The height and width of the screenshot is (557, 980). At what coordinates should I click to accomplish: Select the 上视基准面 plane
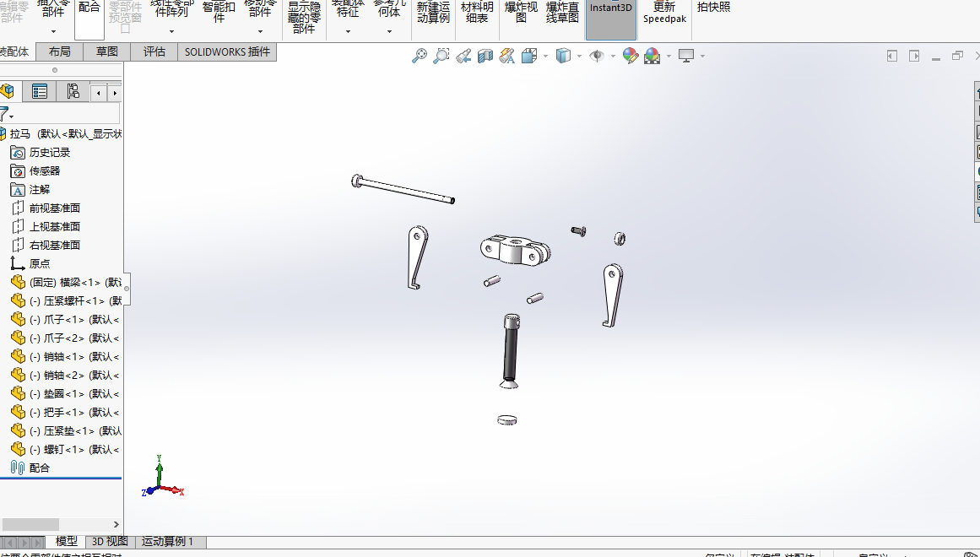tap(54, 227)
